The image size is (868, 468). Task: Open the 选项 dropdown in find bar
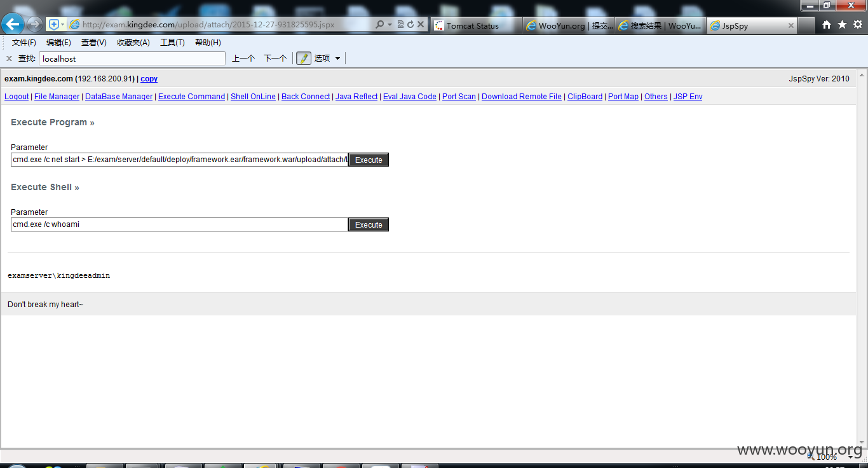(x=327, y=59)
